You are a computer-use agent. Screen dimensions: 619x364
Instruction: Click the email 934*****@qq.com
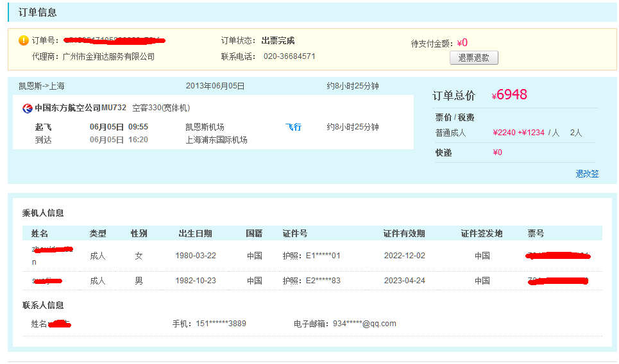[364, 324]
